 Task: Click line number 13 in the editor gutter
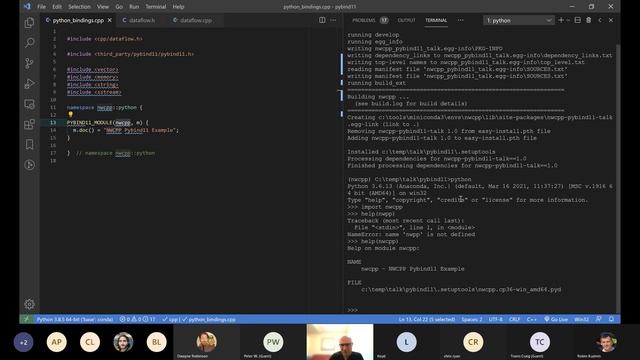pyautogui.click(x=53, y=122)
